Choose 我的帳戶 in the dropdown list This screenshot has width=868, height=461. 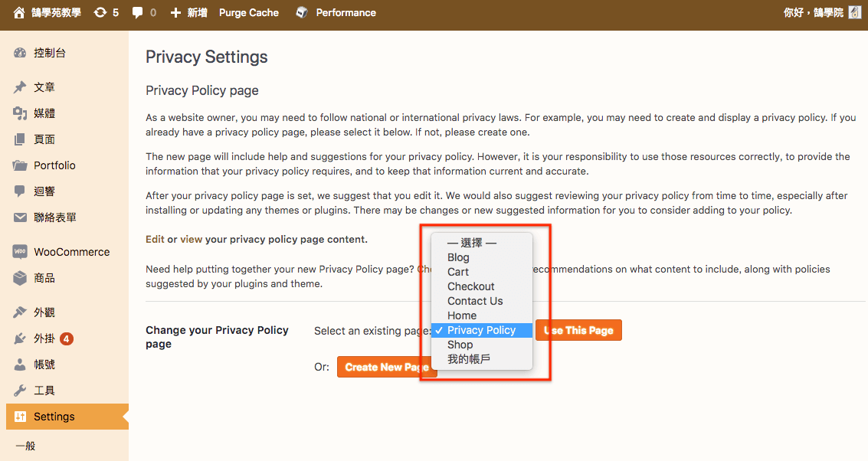468,359
